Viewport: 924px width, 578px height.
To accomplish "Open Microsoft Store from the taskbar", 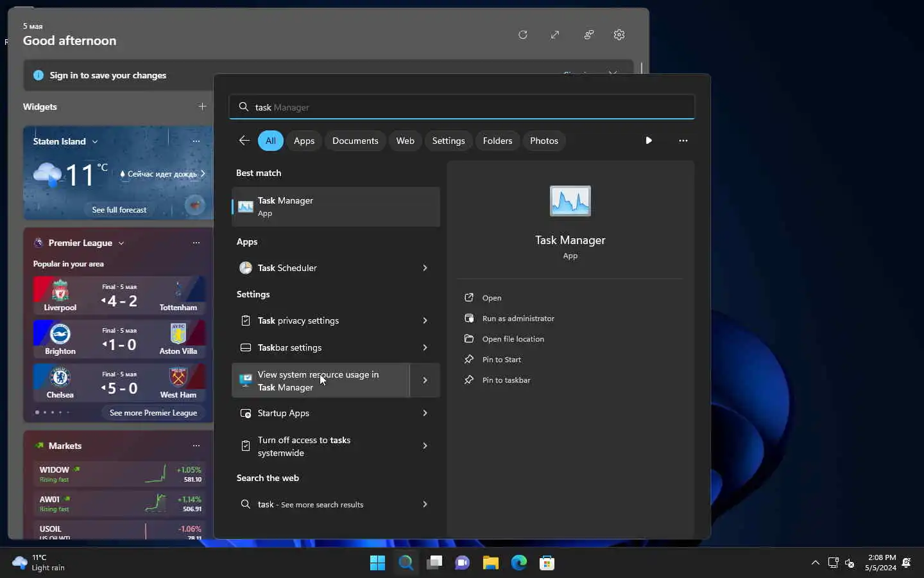I will coord(547,563).
